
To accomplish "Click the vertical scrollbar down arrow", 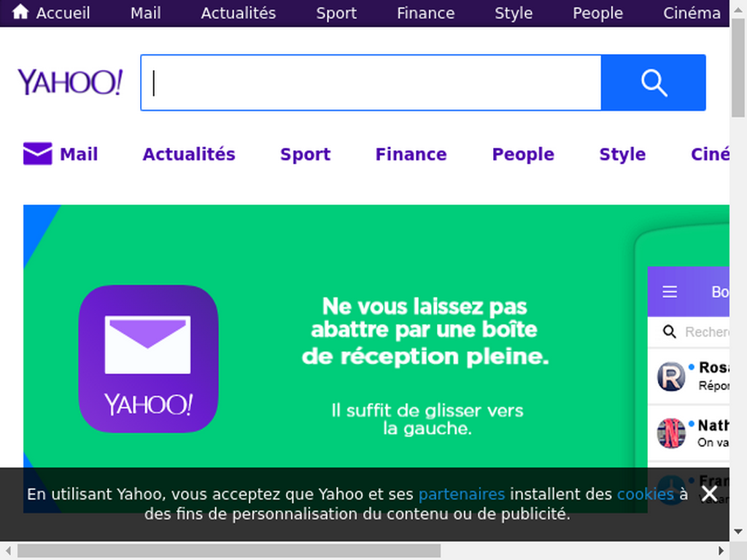I will pos(738,532).
